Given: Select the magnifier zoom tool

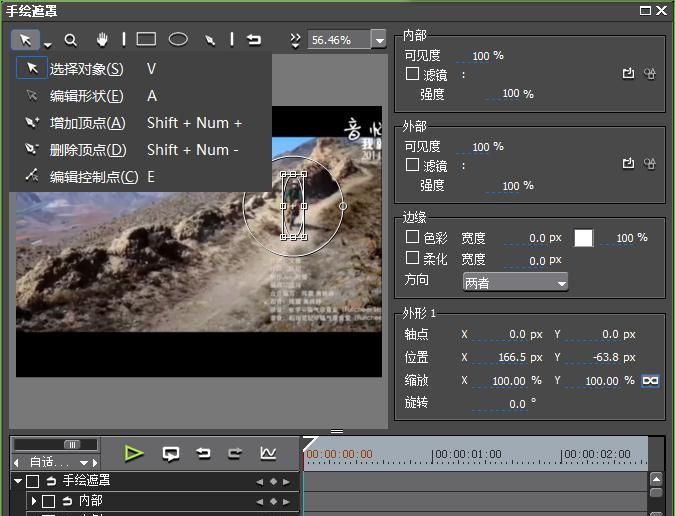Looking at the screenshot, I should pyautogui.click(x=71, y=40).
